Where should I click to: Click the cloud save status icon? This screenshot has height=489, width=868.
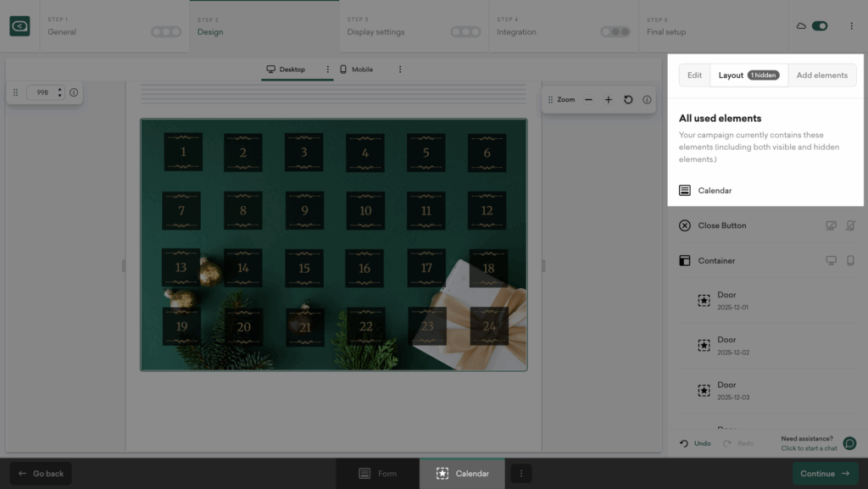[801, 26]
